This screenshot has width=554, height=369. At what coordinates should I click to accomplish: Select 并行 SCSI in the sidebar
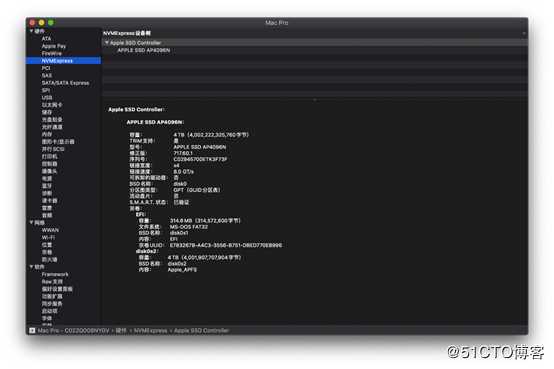click(53, 149)
